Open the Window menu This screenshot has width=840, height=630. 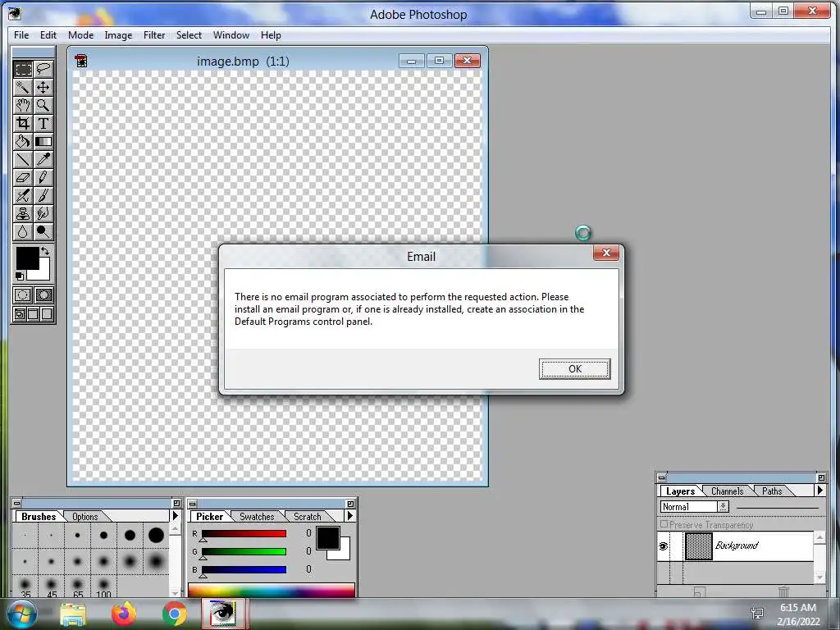(x=231, y=34)
